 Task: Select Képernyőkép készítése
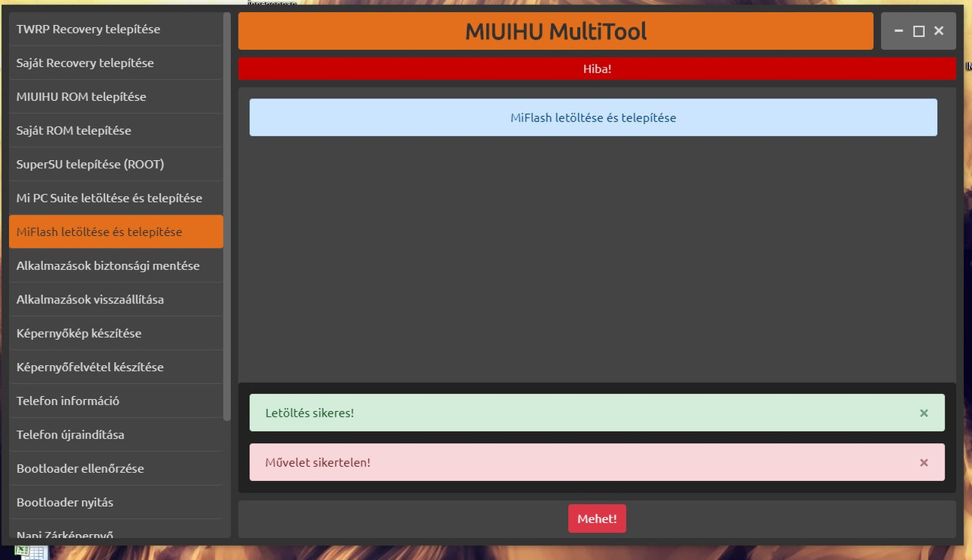click(116, 333)
